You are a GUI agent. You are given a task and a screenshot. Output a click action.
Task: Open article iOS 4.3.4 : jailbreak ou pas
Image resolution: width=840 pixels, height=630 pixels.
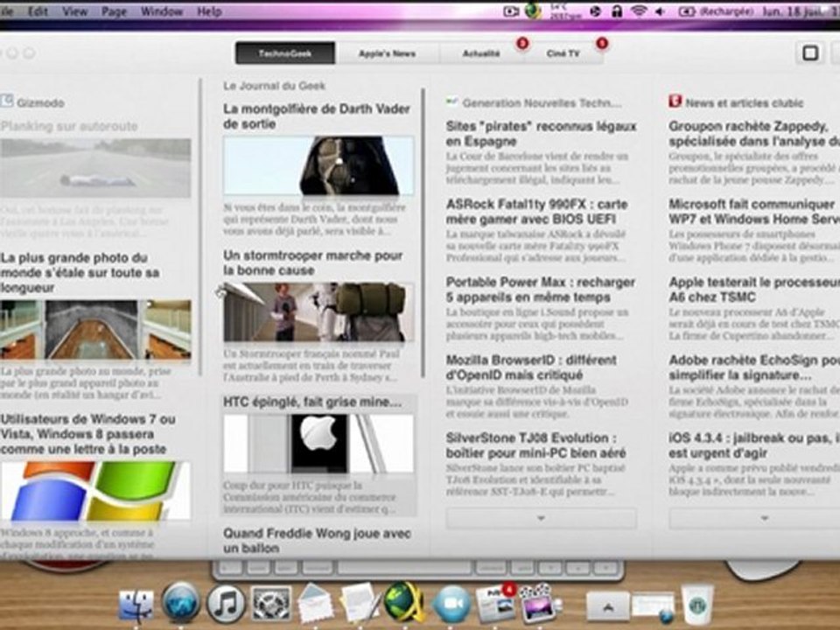[754, 445]
